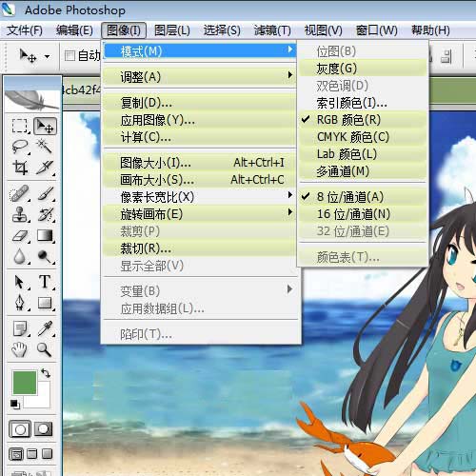Expand the 像素长宽比(X) submenu
The width and height of the screenshot is (476, 476).
(x=200, y=197)
